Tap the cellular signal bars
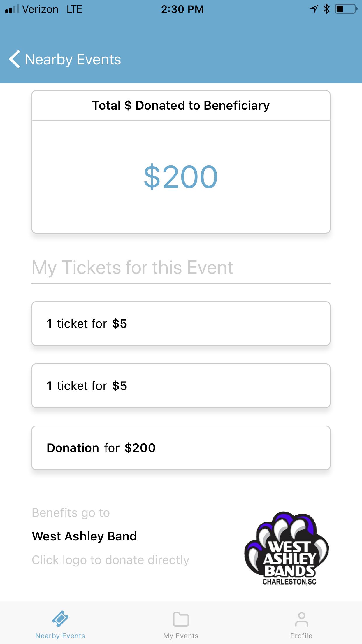The height and width of the screenshot is (644, 362). 12,9
